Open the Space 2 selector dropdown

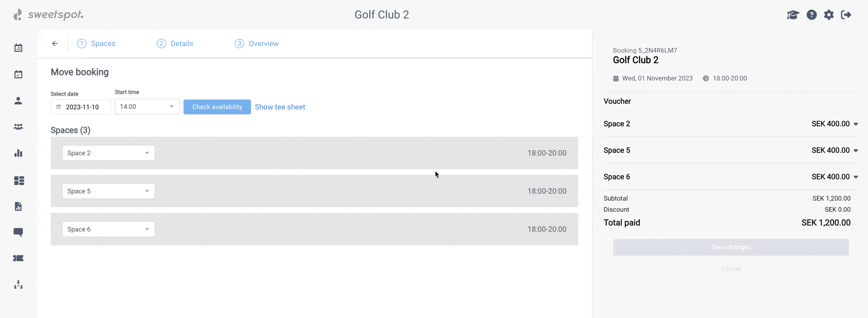pyautogui.click(x=108, y=153)
